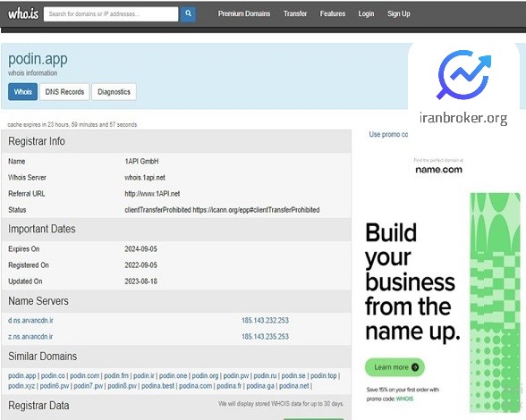Open similar domain podin.co
This screenshot has height=420, width=526.
53,375
